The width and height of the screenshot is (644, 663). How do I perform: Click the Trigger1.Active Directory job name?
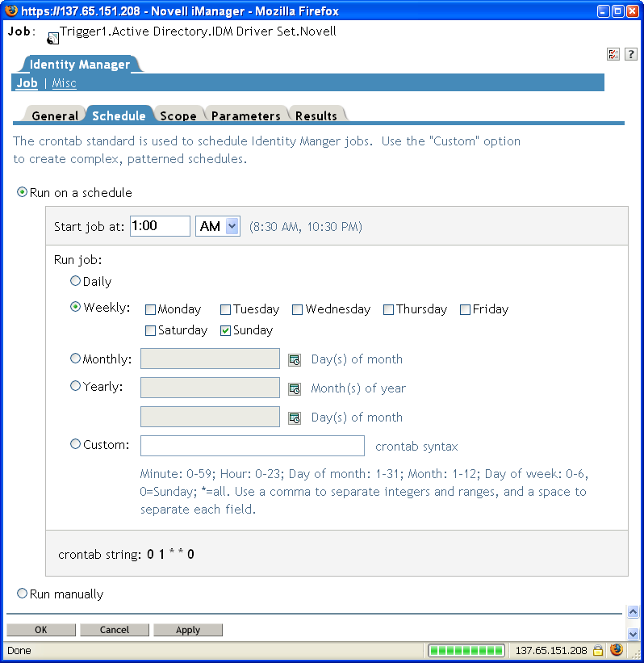click(198, 31)
